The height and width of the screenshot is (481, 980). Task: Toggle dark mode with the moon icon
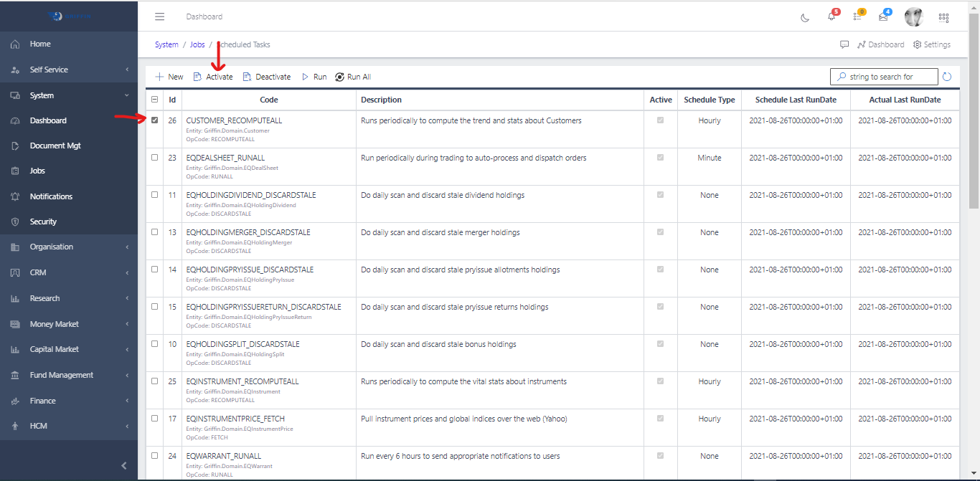click(805, 17)
